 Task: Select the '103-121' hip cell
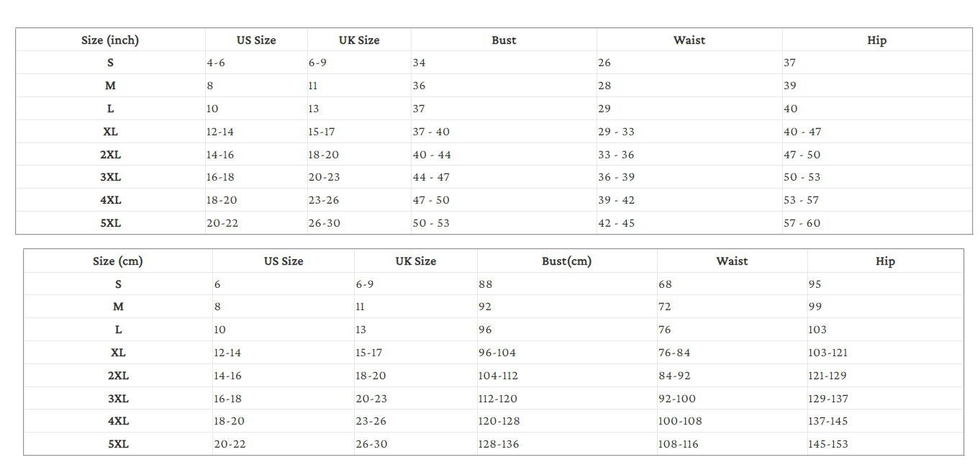(885, 353)
